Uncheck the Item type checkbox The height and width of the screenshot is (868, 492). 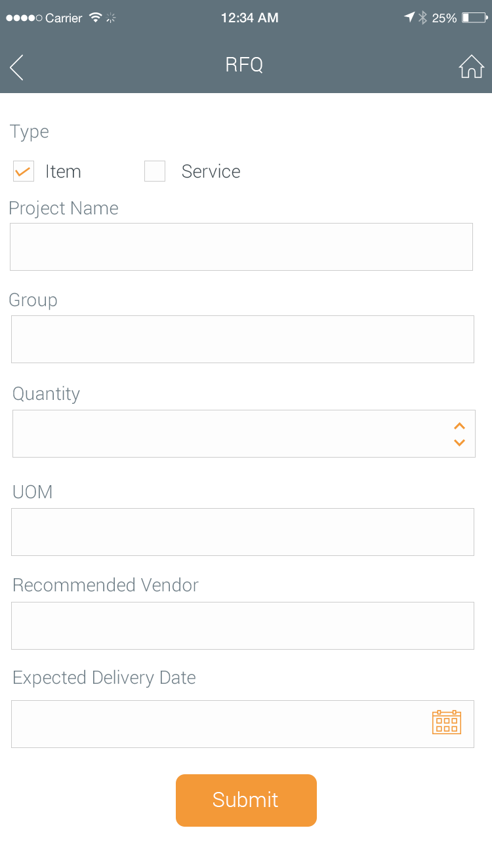point(24,171)
